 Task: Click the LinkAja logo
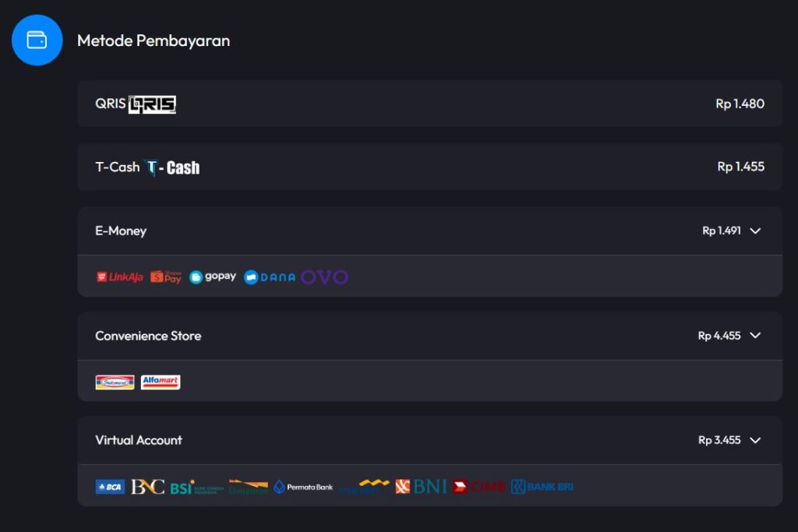point(120,277)
